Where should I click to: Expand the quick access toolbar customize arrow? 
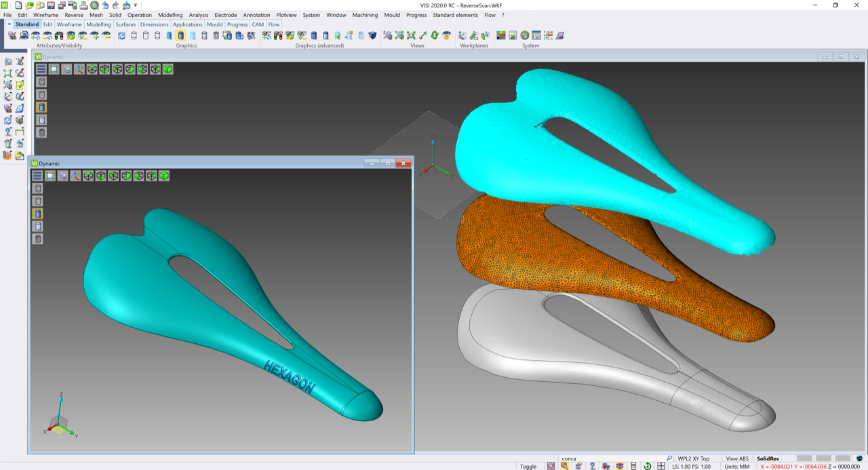(136, 5)
